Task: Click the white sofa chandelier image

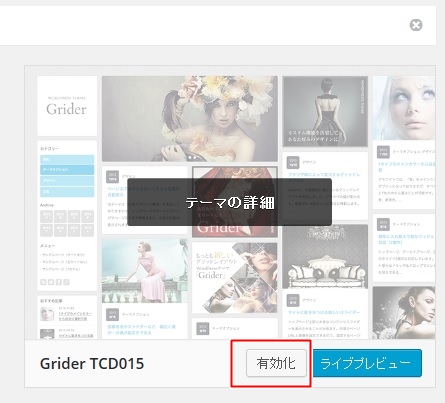Action: point(325,256)
